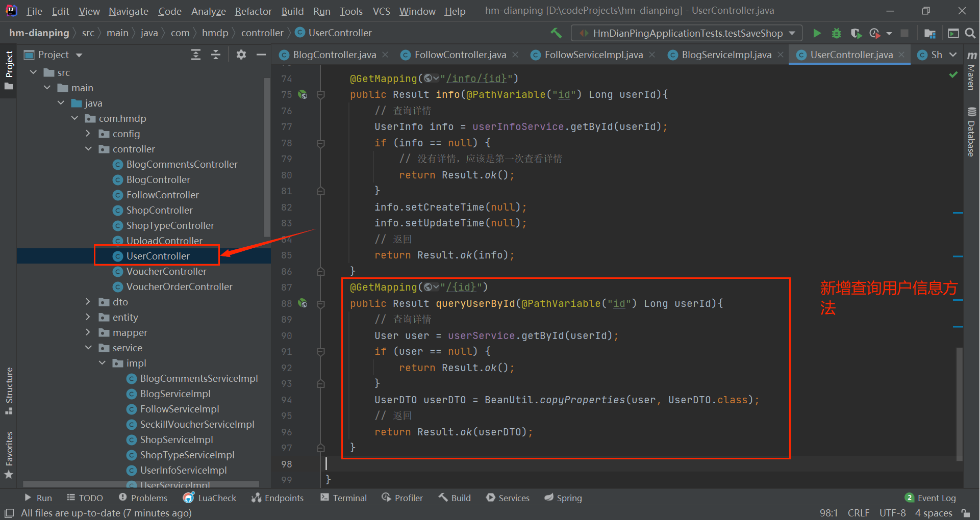Open the Project view mode dropdown

point(79,55)
